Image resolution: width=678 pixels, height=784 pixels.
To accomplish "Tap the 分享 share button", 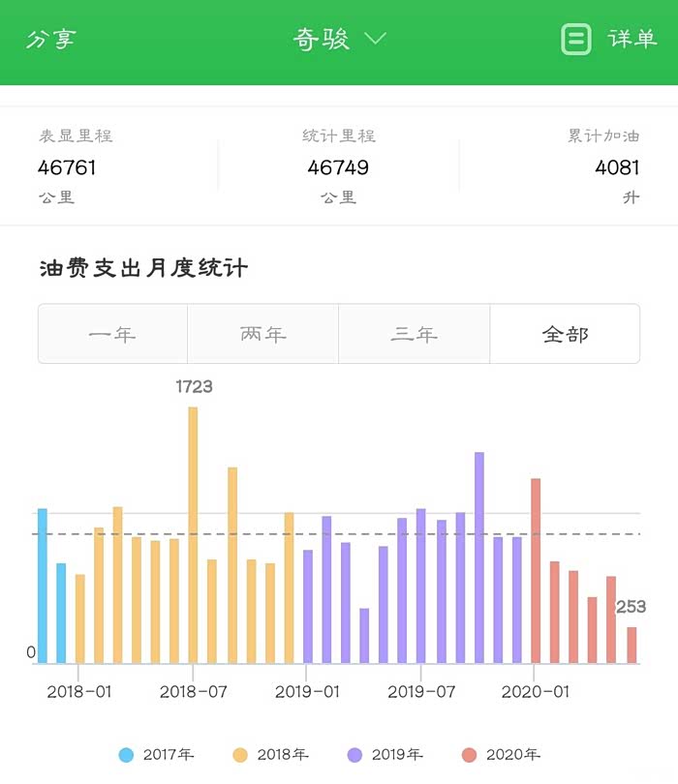I will [x=50, y=39].
